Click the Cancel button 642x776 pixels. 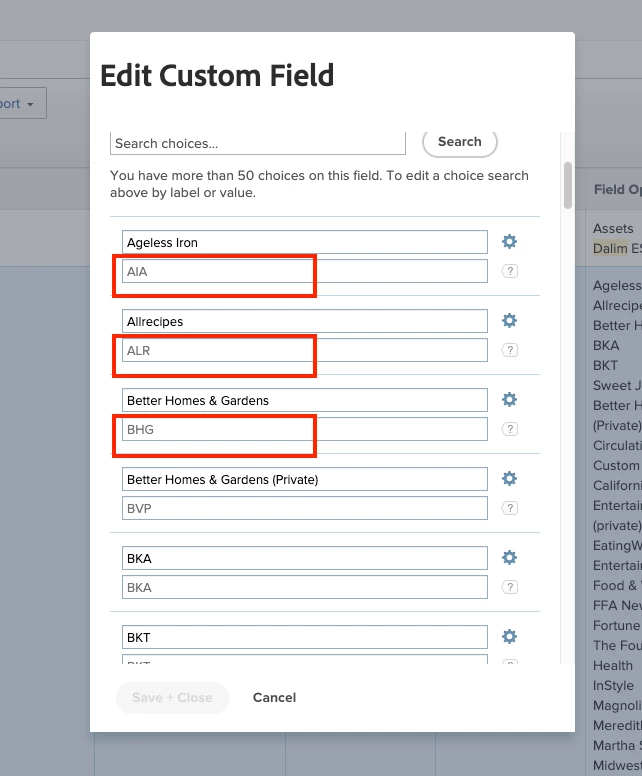274,697
